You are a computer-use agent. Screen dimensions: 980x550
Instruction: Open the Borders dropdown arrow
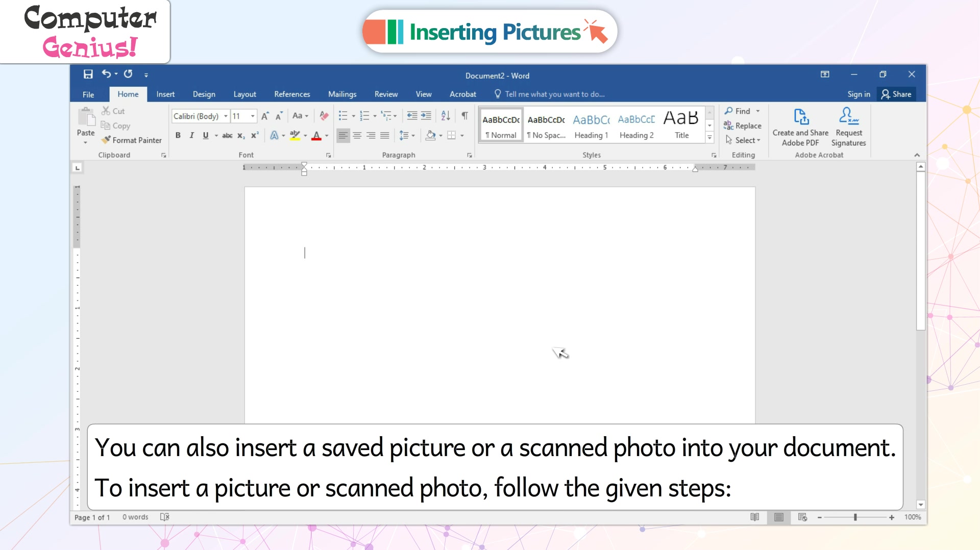(462, 135)
